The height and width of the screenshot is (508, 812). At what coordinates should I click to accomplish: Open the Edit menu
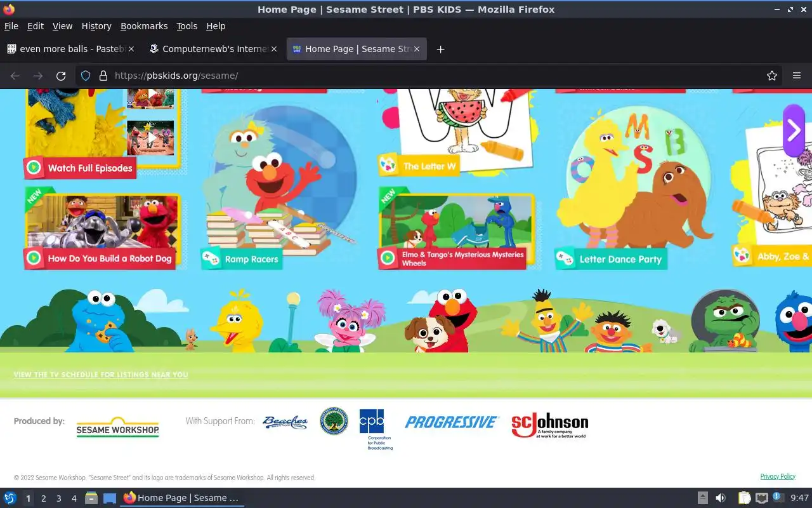[36, 26]
